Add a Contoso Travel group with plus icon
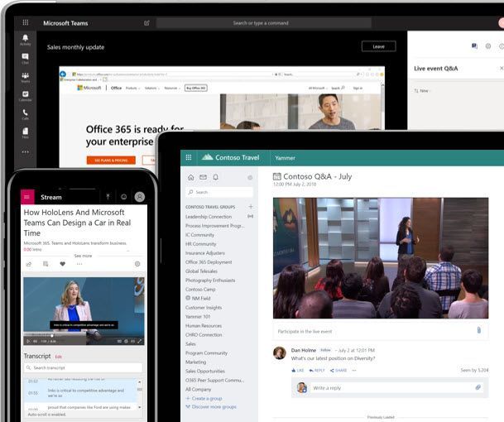 coord(251,206)
